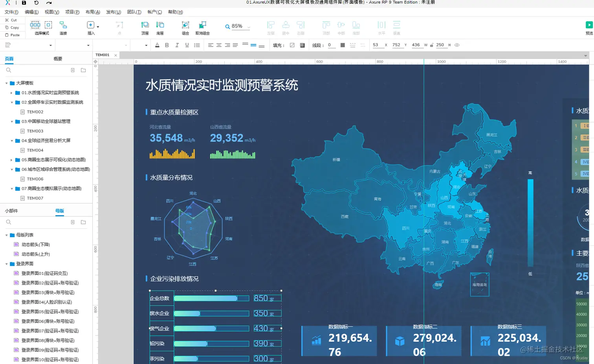Screen dimensions: 594x364
Task: Click the Insert (插入) plus icon
Action: click(x=90, y=25)
